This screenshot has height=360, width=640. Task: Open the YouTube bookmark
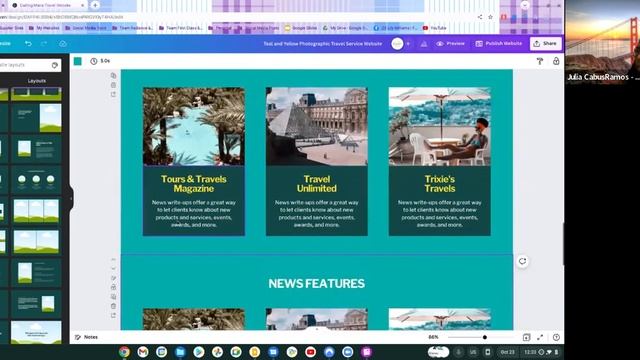434,28
